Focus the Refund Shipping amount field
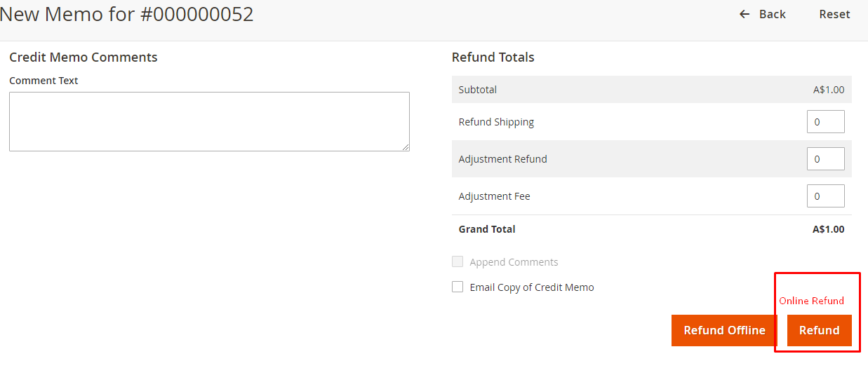 coord(825,122)
